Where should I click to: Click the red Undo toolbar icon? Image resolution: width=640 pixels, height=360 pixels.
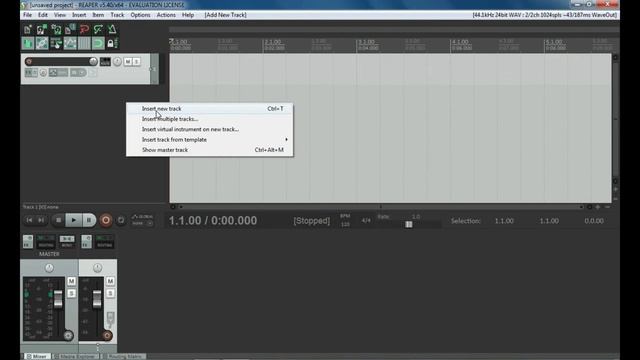pyautogui.click(x=84, y=29)
